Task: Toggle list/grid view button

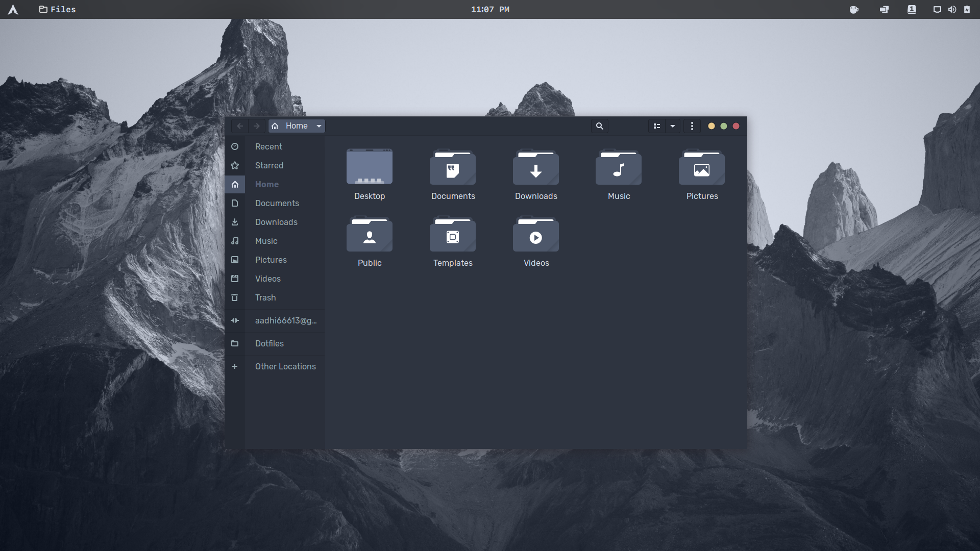Action: [657, 126]
